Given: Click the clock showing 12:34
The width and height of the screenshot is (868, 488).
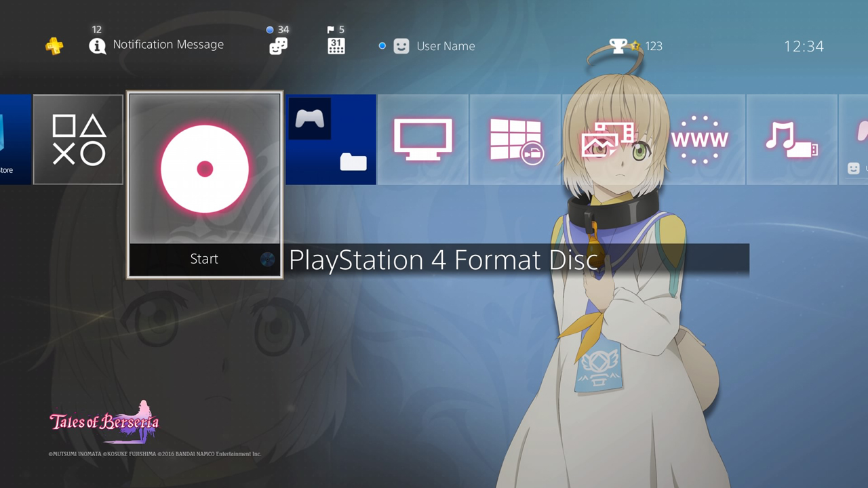Looking at the screenshot, I should [804, 46].
